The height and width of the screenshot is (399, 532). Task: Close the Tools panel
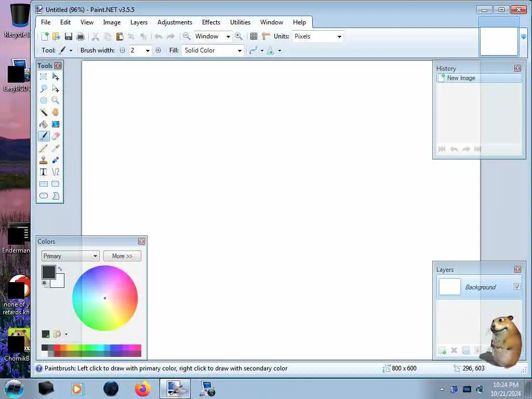point(58,66)
